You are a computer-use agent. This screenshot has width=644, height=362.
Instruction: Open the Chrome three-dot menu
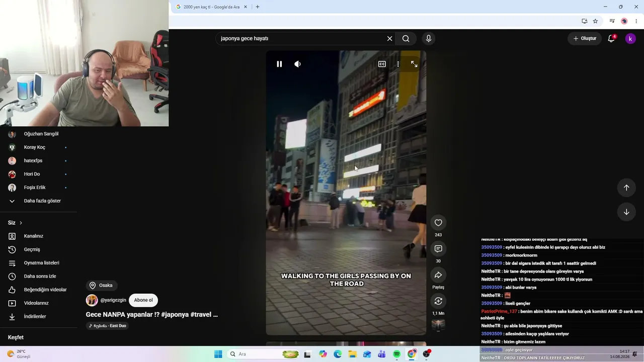(636, 21)
